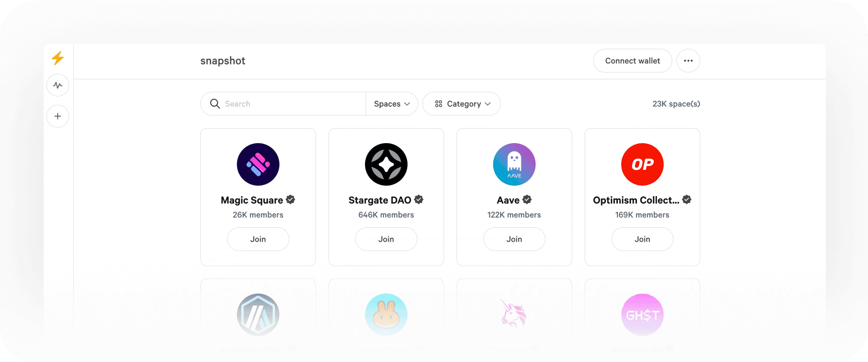The width and height of the screenshot is (868, 362).
Task: Click the verified checkmark on Magic Square
Action: click(x=290, y=200)
